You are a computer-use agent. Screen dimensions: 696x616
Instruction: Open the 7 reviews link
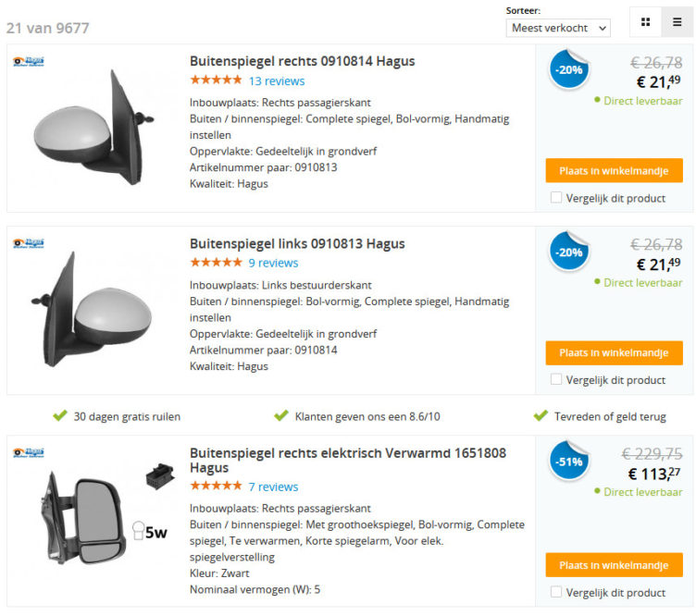pos(273,487)
